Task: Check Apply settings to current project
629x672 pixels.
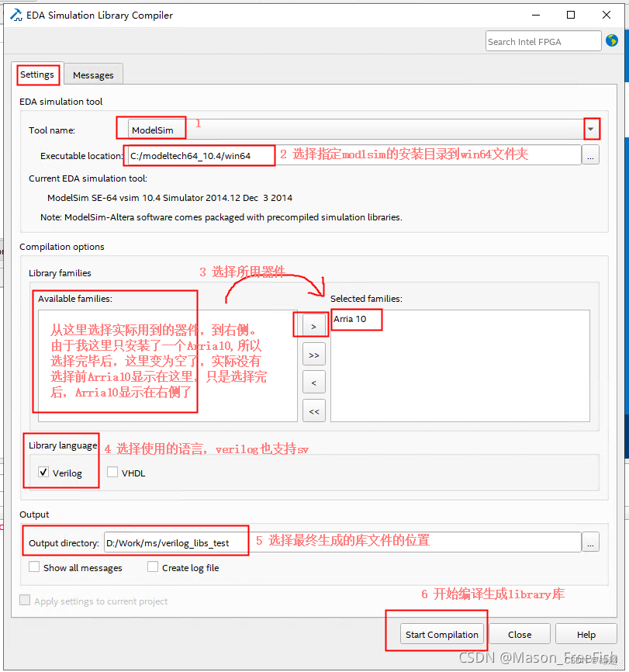Action: [25, 600]
